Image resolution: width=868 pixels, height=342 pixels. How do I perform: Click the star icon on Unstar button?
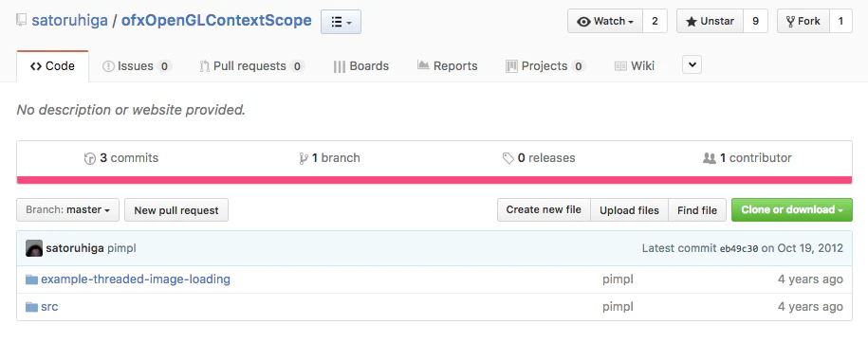(692, 22)
